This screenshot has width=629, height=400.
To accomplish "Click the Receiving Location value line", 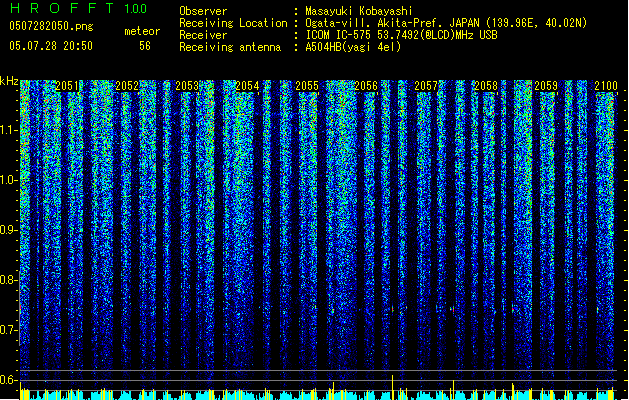I will 446,23.
